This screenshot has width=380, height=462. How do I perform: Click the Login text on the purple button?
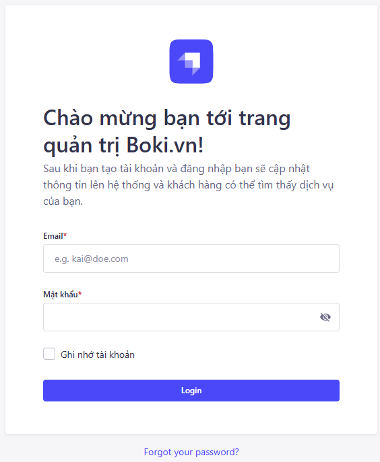pos(191,390)
